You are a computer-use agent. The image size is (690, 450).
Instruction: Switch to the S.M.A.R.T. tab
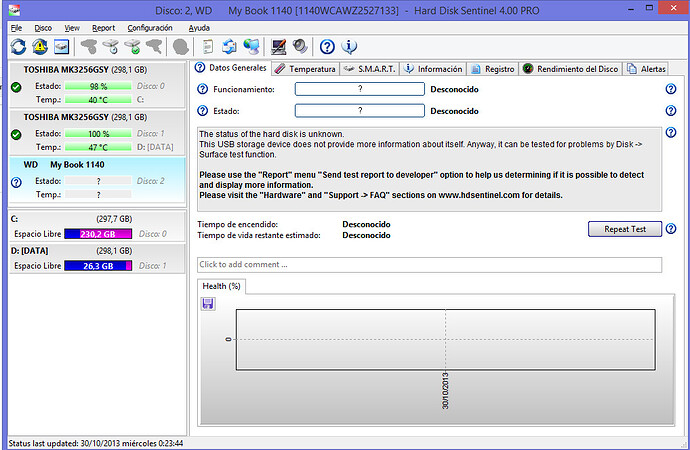point(370,69)
